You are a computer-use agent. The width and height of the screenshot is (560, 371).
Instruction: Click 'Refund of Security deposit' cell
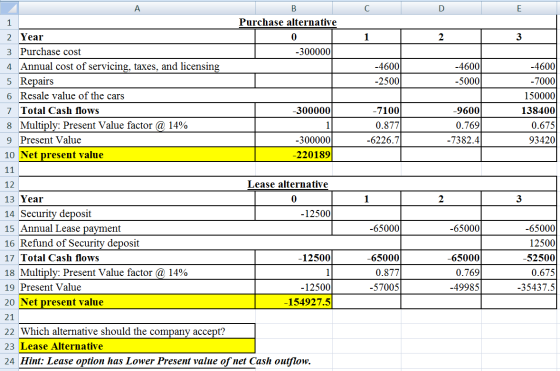click(x=210, y=243)
